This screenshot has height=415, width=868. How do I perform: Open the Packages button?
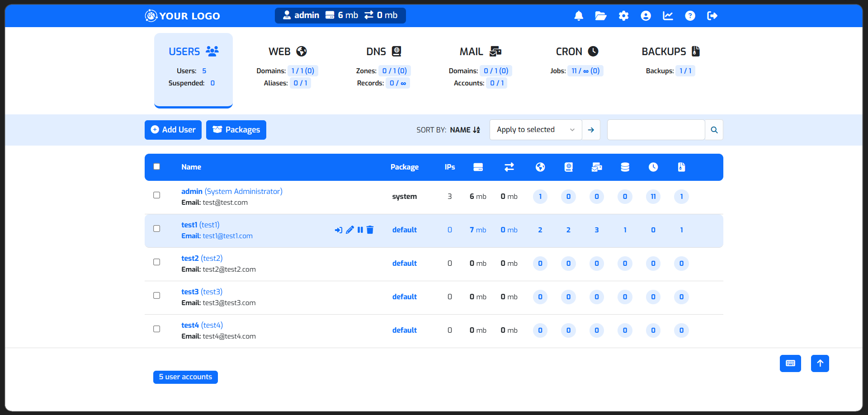236,130
